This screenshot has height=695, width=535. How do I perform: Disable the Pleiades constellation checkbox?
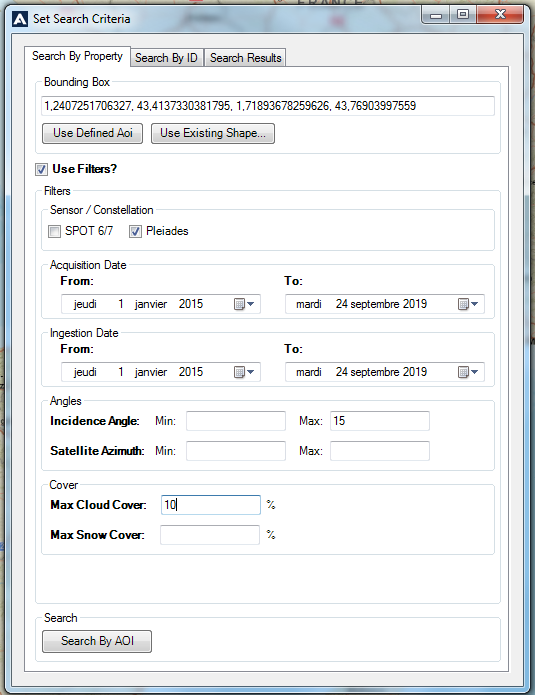coord(135,231)
